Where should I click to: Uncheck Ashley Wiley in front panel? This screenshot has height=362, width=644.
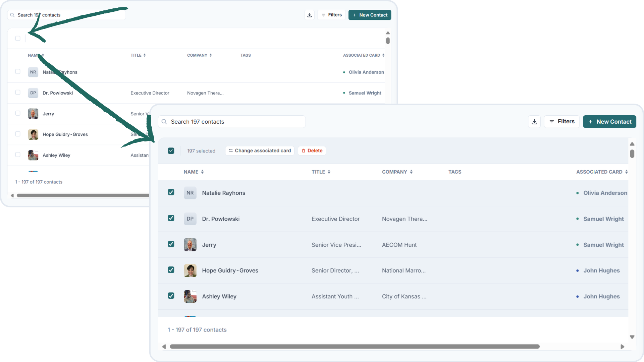[171, 296]
